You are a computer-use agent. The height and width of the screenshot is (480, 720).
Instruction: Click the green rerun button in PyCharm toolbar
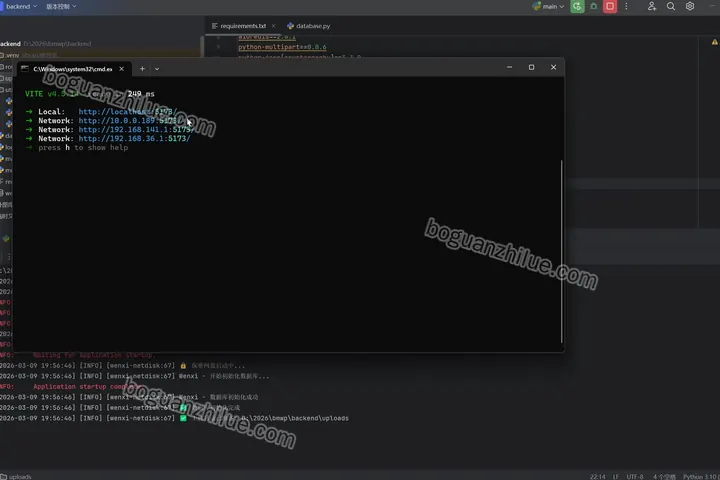[577, 6]
